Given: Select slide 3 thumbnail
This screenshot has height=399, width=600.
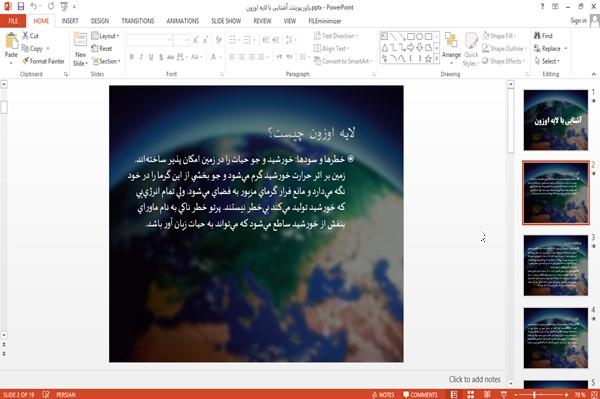Looking at the screenshot, I should (x=556, y=265).
